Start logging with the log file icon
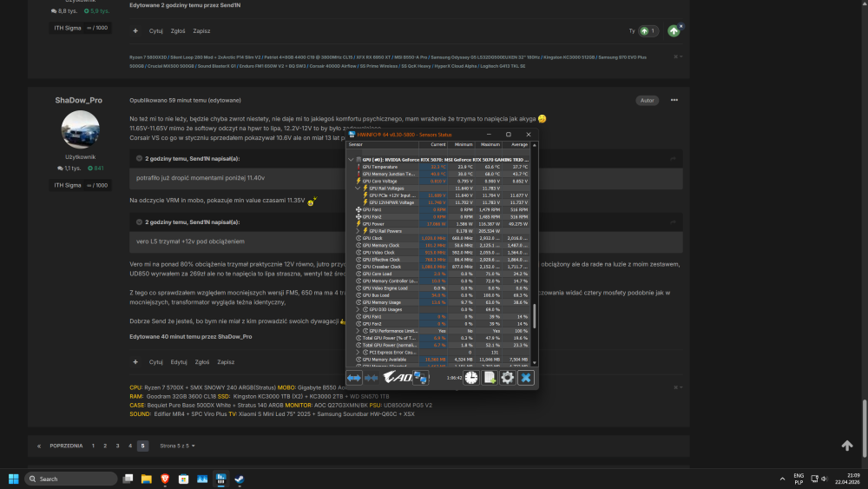Screen dimensions: 868x489 (490, 378)
